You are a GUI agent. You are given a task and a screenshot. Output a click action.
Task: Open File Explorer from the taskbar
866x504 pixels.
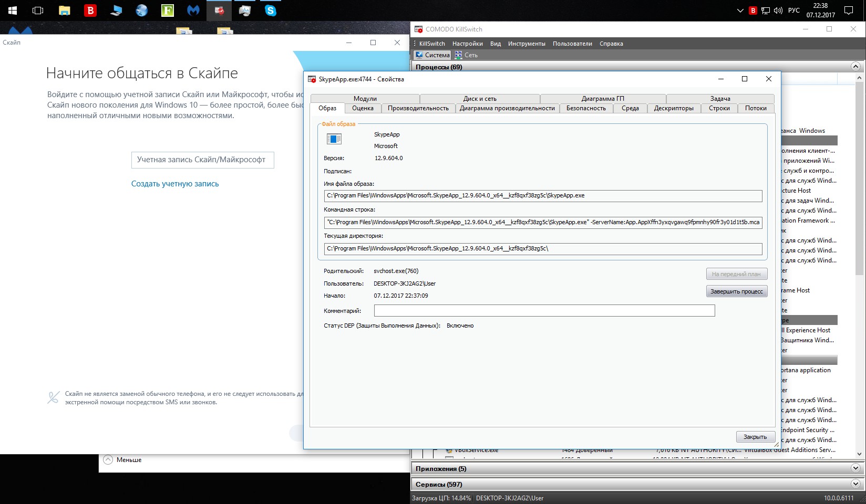coord(64,10)
